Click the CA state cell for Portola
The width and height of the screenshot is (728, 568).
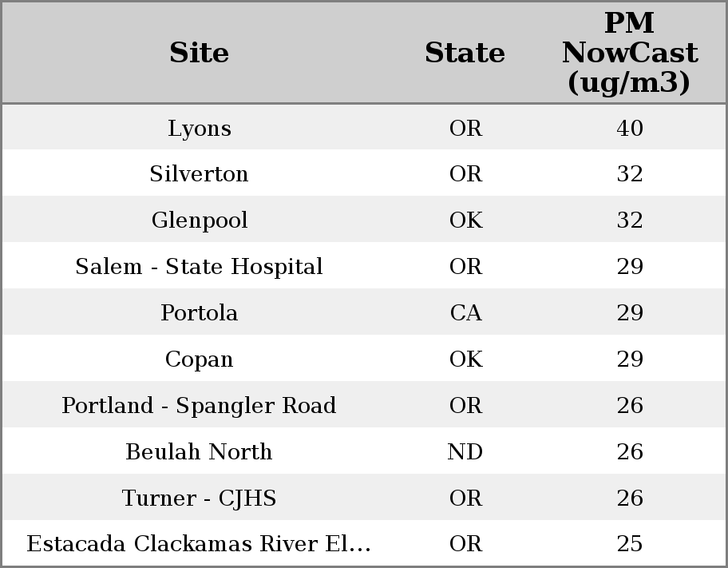(465, 313)
